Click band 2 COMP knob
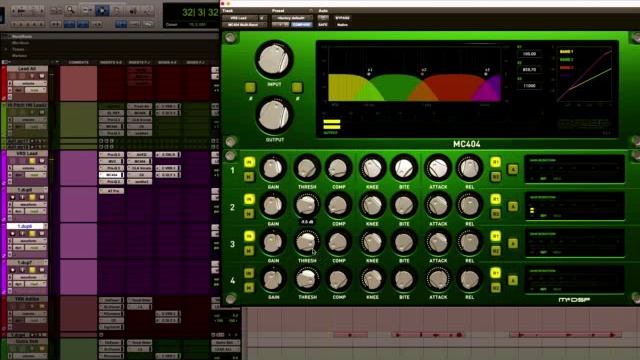The image size is (640, 360). click(338, 205)
